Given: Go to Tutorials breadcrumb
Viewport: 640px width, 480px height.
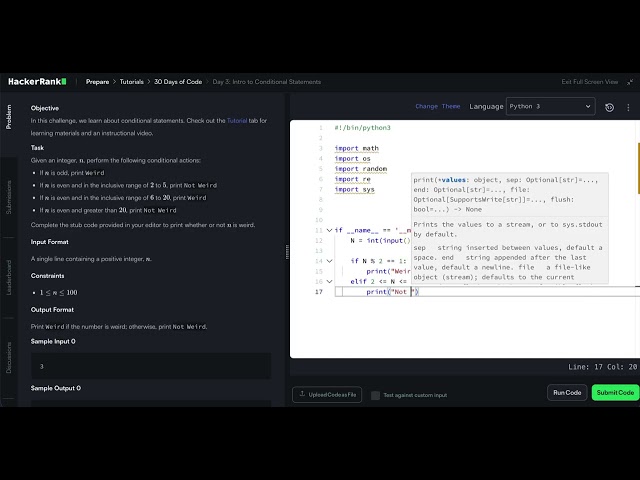Looking at the screenshot, I should click(x=131, y=82).
